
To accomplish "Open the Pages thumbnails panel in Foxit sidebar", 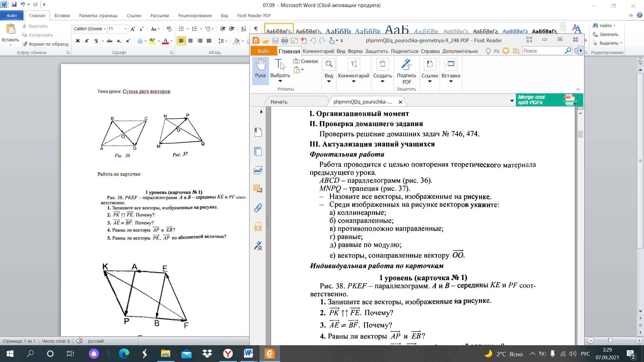I will [x=258, y=151].
